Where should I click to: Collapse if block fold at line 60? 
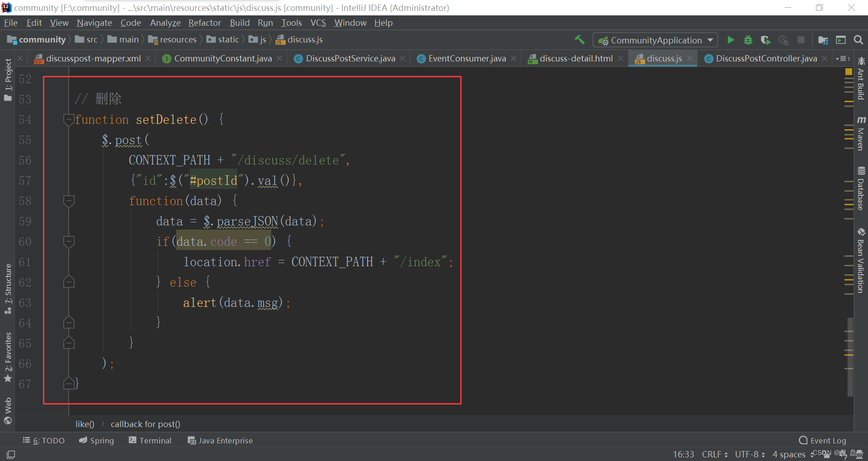point(69,242)
